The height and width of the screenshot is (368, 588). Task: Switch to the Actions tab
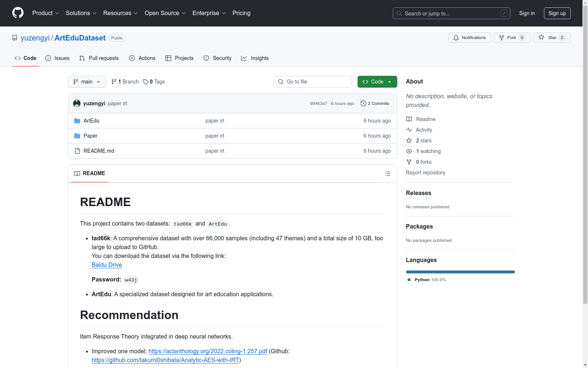pos(142,58)
